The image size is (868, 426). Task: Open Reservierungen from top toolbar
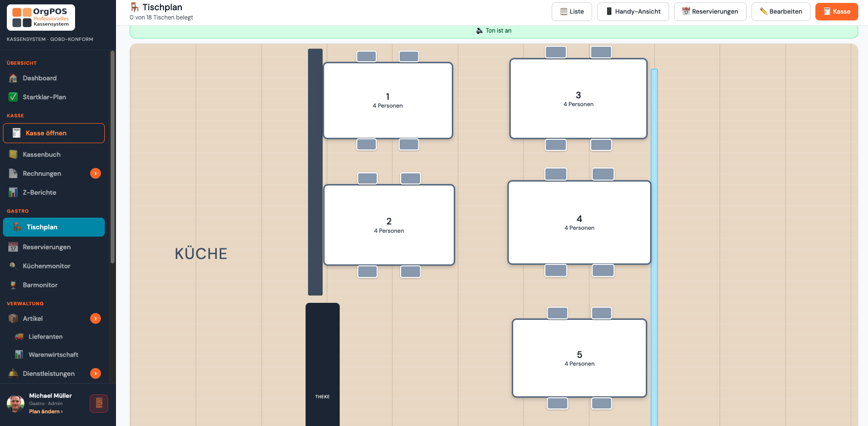tap(710, 12)
